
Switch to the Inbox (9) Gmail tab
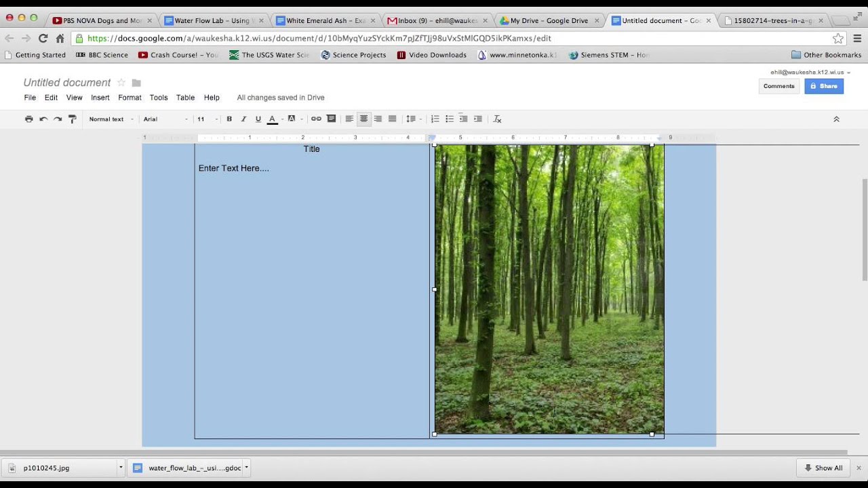coord(437,20)
